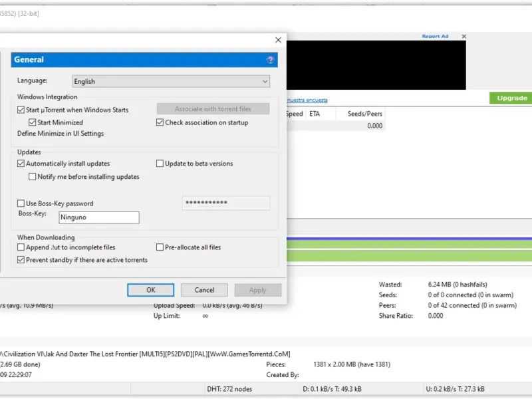This screenshot has height=399, width=532.
Task: Open the nuestra encuesta link
Action: pyautogui.click(x=307, y=100)
